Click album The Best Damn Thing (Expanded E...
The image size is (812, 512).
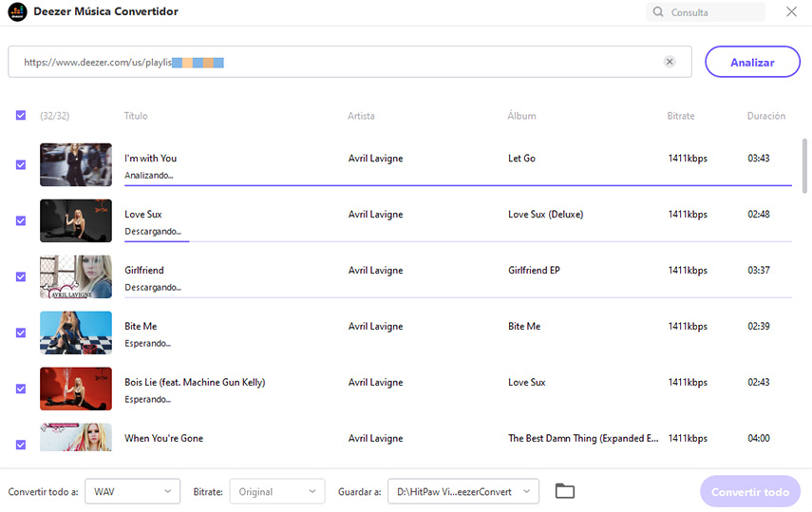click(583, 438)
